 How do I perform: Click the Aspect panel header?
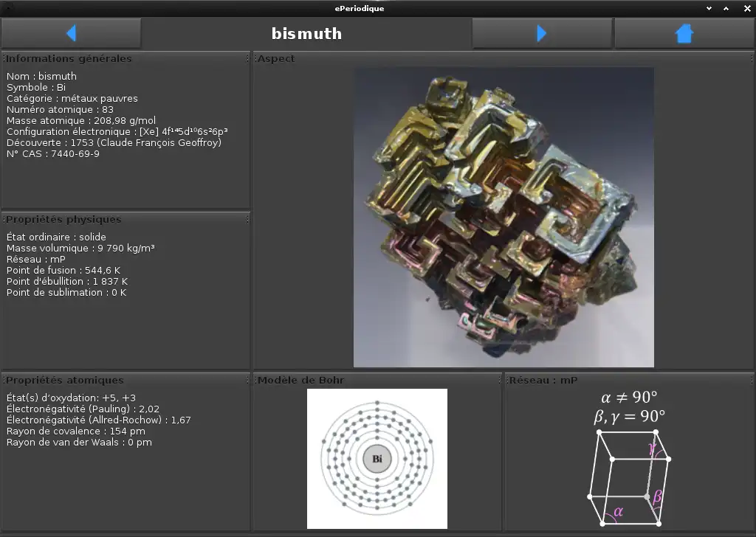(x=276, y=58)
